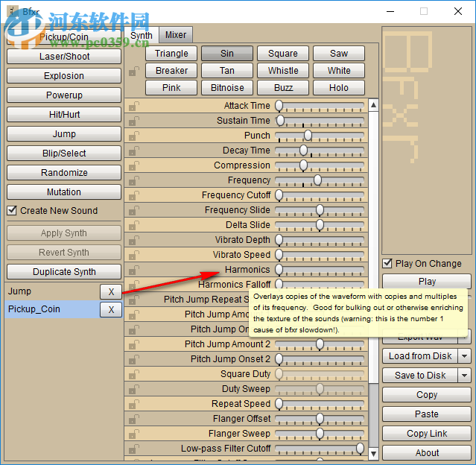
Task: Click the Decay Time slider handle
Action: click(303, 151)
